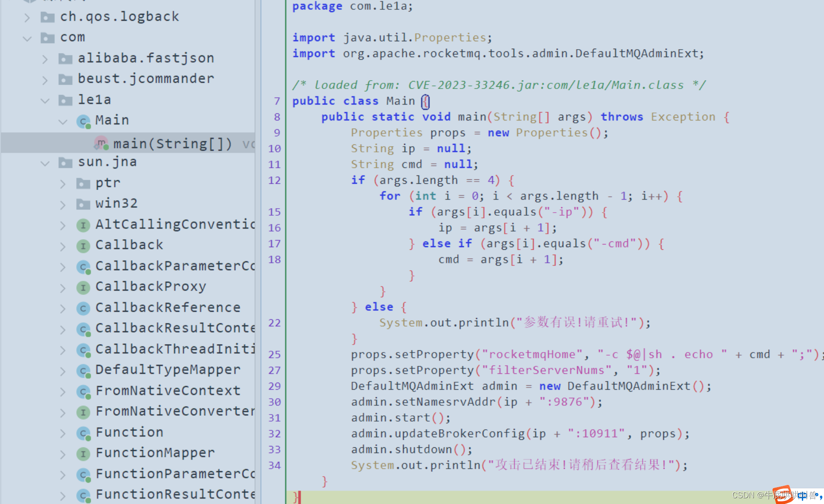Click the CallbackThreadInitializer class icon

83,351
